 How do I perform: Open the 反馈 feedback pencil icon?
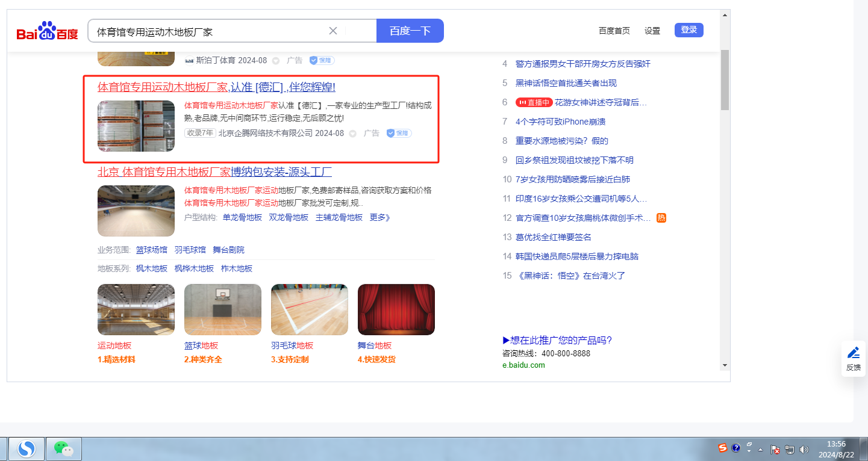tap(853, 353)
